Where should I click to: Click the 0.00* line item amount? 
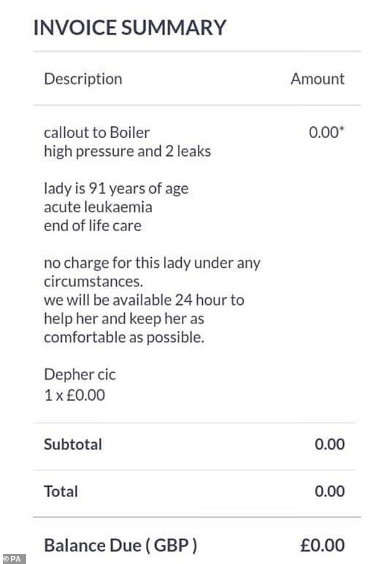pos(326,132)
